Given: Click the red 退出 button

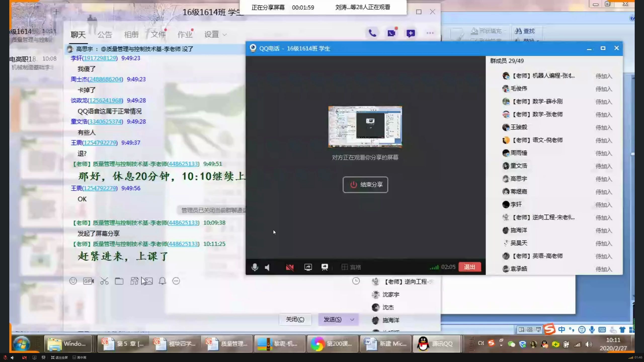Looking at the screenshot, I should (x=469, y=267).
